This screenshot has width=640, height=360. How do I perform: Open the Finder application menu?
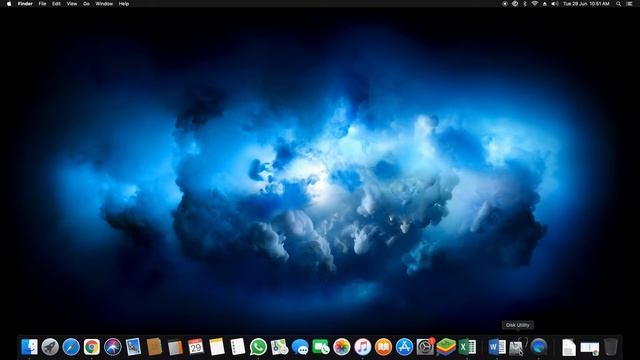25,4
